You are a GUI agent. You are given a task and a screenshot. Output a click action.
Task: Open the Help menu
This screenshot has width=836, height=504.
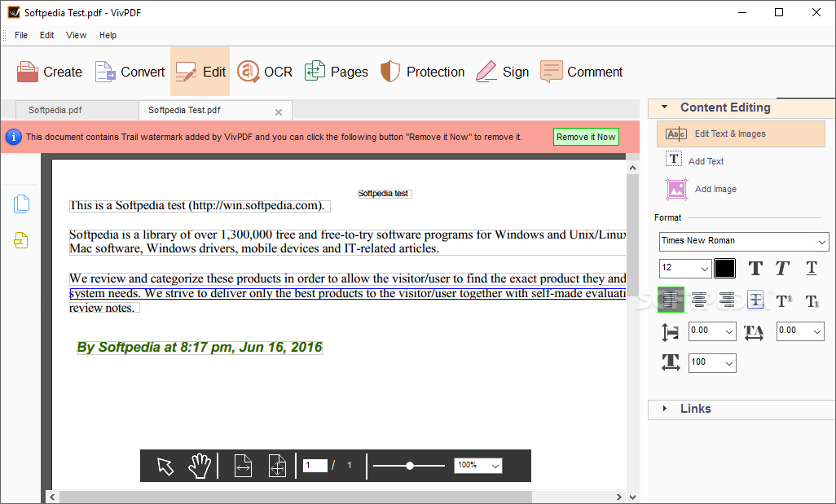click(108, 35)
